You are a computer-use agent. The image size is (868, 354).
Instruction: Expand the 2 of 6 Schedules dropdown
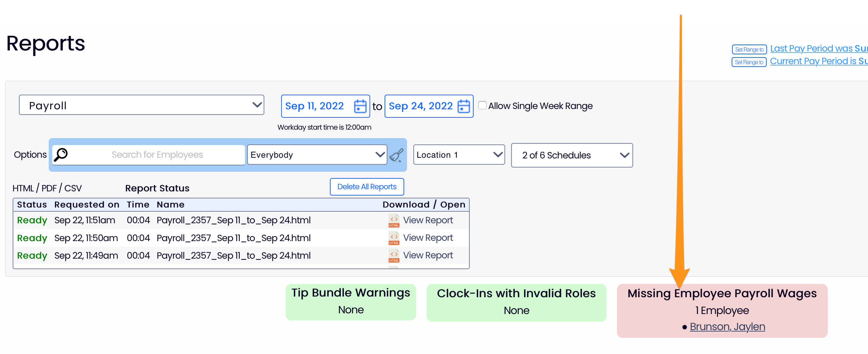(x=572, y=155)
